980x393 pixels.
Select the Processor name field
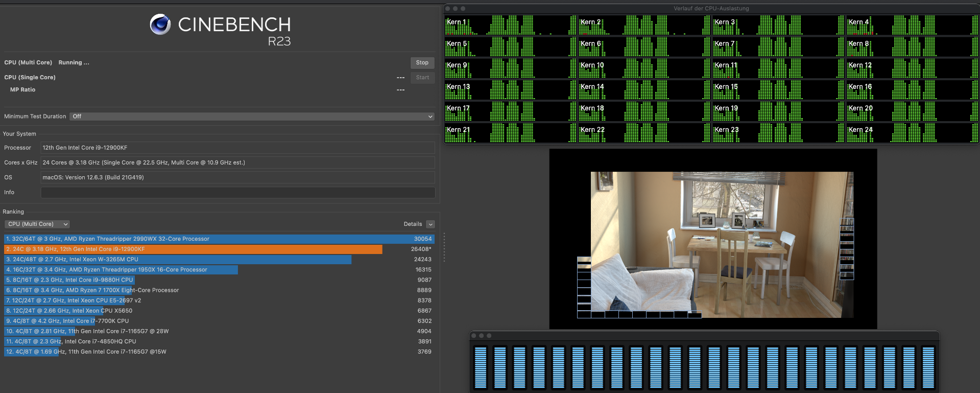(x=237, y=148)
